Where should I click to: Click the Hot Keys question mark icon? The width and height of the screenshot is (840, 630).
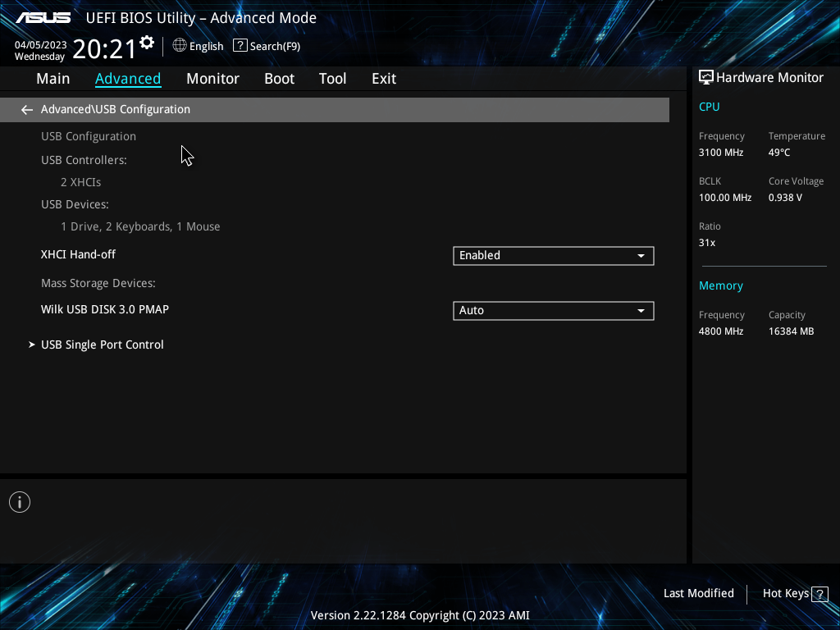coord(818,593)
